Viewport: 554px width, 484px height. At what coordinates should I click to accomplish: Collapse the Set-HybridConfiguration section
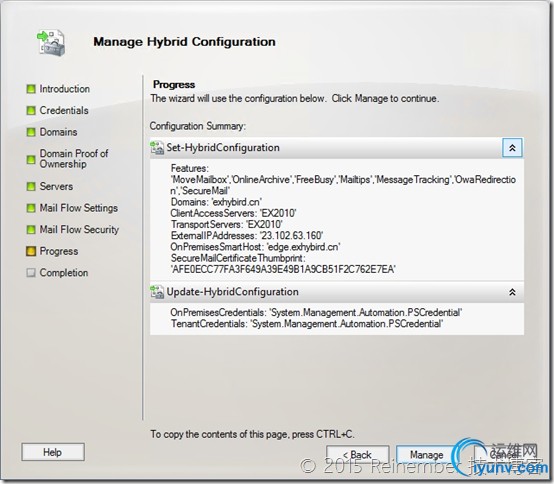click(512, 148)
